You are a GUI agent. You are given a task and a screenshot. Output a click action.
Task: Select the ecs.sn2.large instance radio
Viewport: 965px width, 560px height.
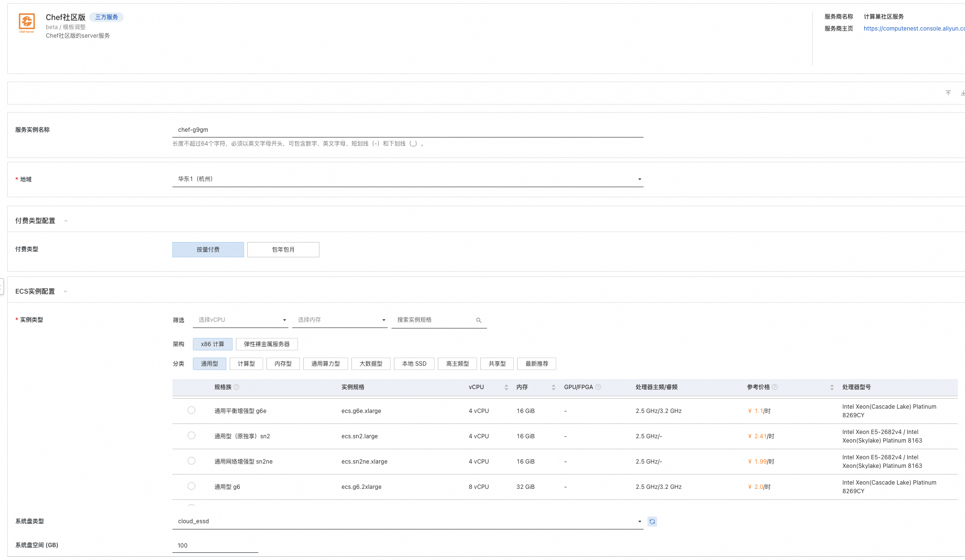[x=191, y=435]
